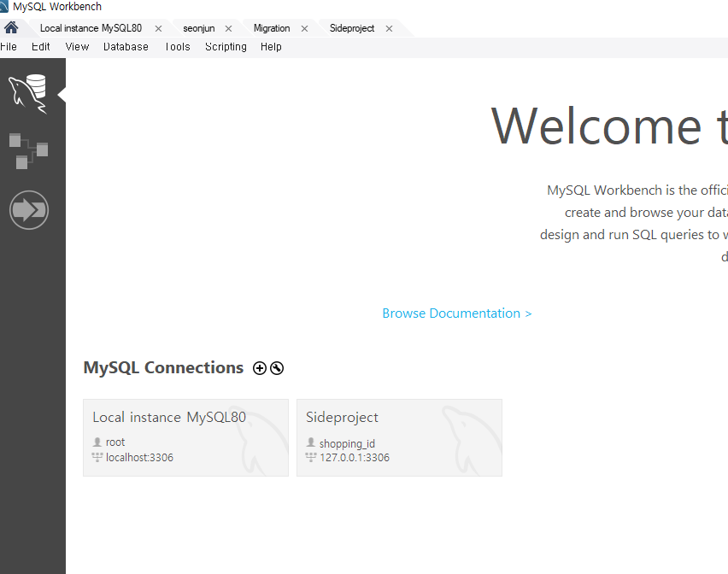Select the MySQL Connections dolphin sidebar icon
Image resolution: width=728 pixels, height=574 pixels.
(x=28, y=94)
